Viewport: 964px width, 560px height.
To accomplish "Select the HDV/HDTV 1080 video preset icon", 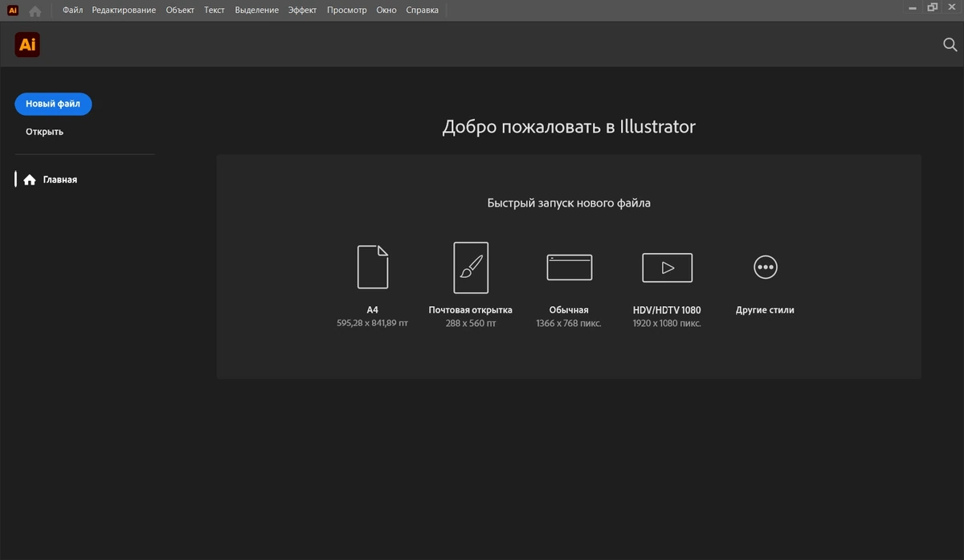I will tap(667, 268).
